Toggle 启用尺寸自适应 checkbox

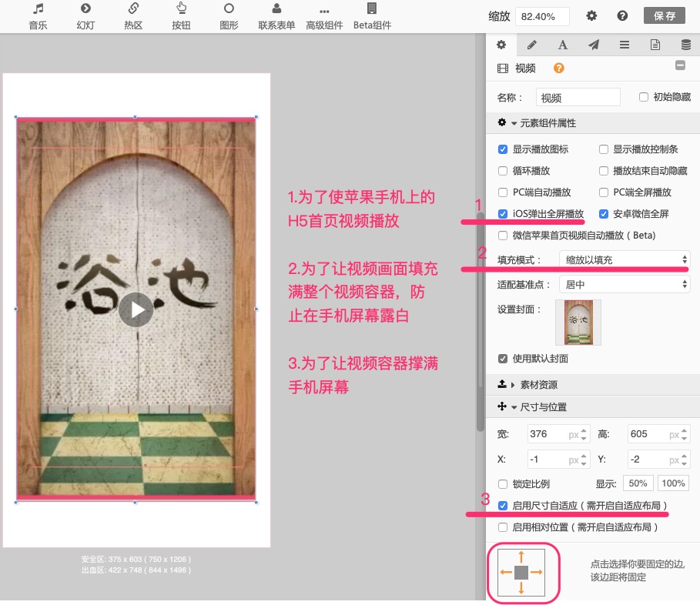click(x=503, y=506)
